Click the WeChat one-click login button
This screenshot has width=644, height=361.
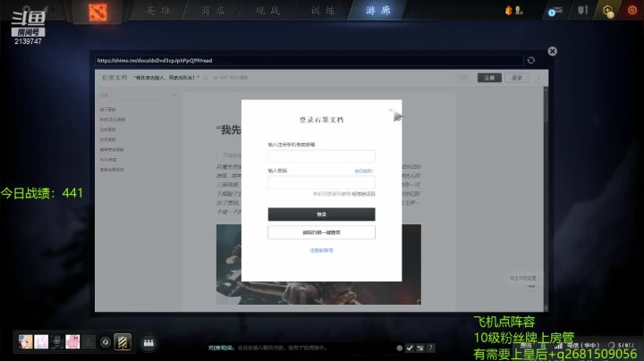click(321, 232)
